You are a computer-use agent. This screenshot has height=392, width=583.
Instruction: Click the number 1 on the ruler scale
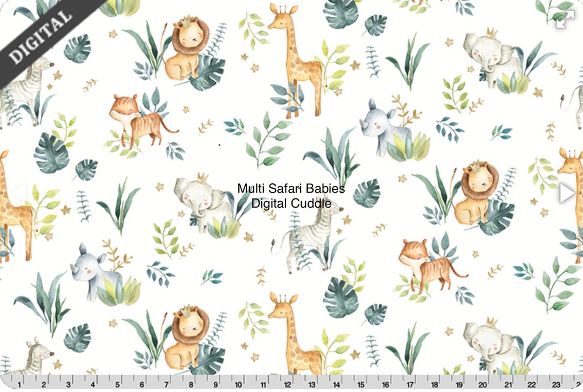(19, 384)
